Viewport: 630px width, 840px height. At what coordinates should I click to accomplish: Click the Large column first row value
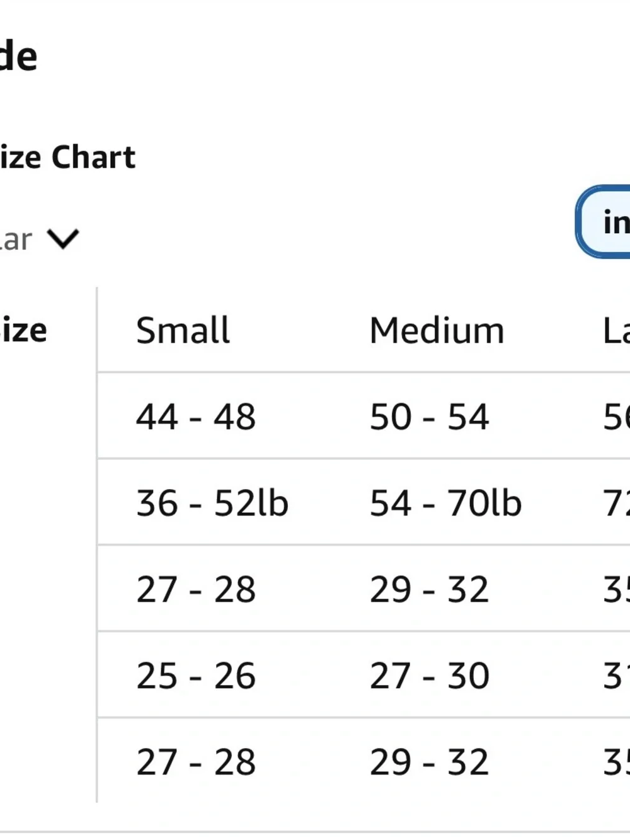[616, 417]
